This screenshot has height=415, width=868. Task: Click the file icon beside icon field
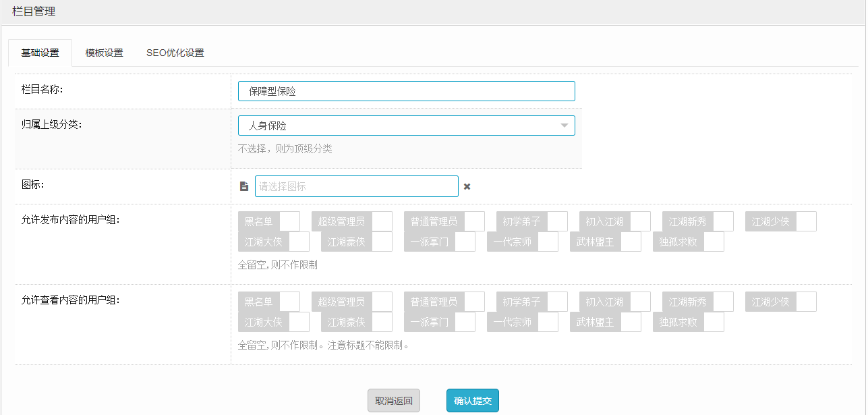pyautogui.click(x=244, y=186)
